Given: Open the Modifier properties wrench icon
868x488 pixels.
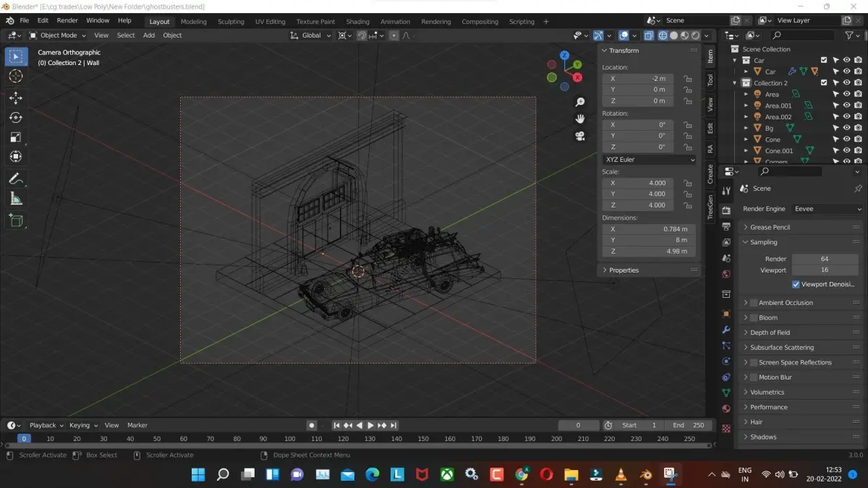Looking at the screenshot, I should 726,330.
